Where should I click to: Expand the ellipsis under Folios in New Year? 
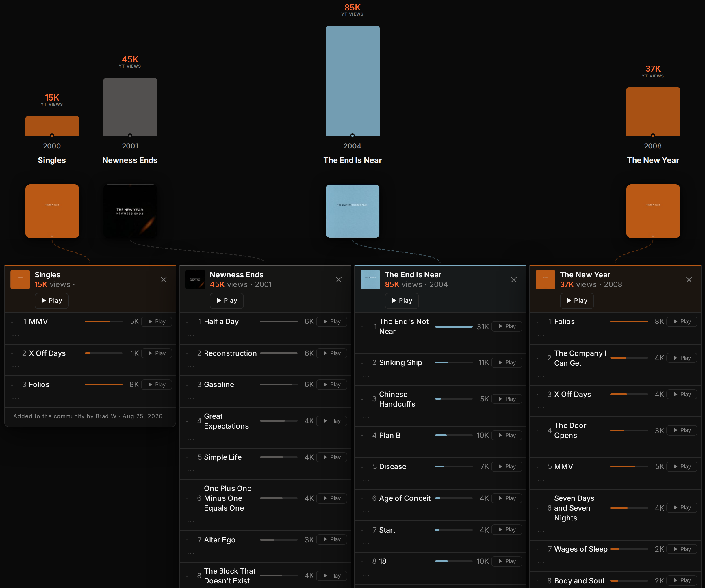pyautogui.click(x=541, y=335)
